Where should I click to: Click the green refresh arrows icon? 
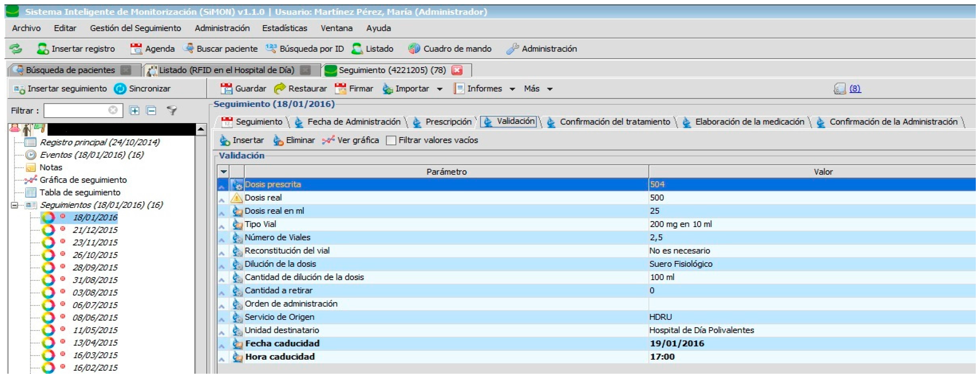[16, 49]
